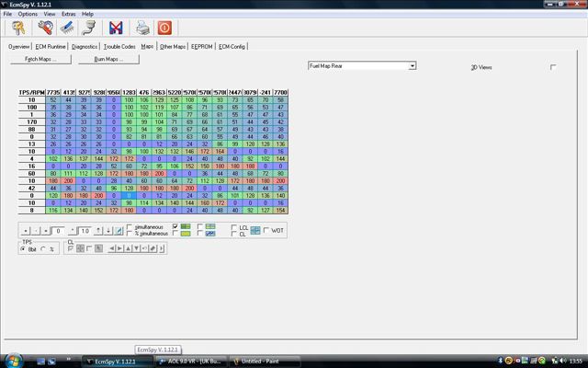Switch to the ECM Config tab
This screenshot has width=588, height=368.
[x=231, y=45]
